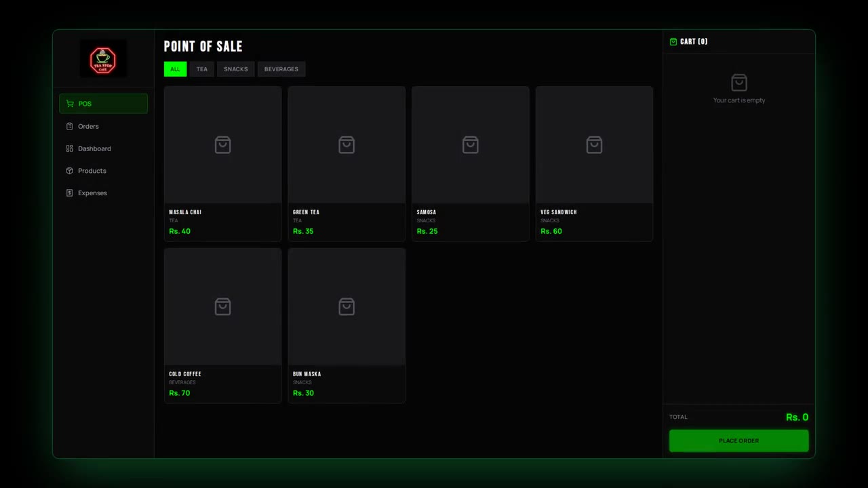
Task: Click the Point of Sale heading
Action: coord(203,46)
